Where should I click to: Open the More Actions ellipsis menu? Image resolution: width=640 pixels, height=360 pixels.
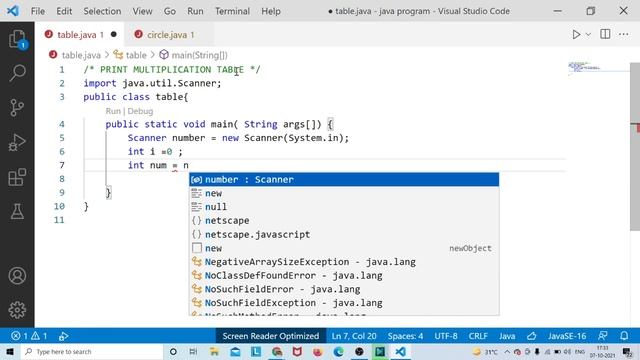click(x=624, y=34)
